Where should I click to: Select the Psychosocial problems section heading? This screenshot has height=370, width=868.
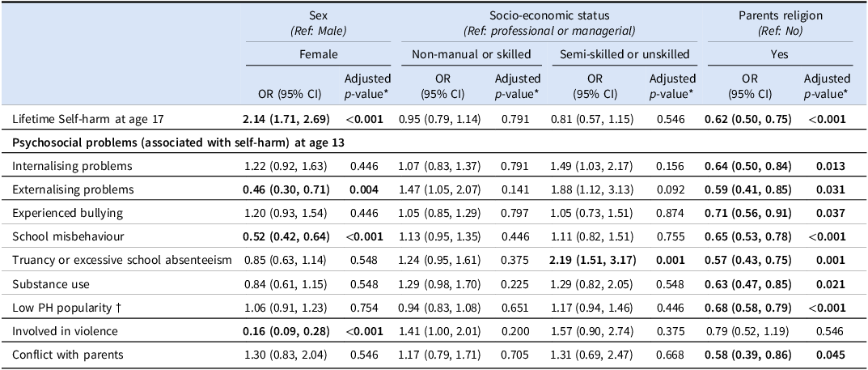point(178,142)
